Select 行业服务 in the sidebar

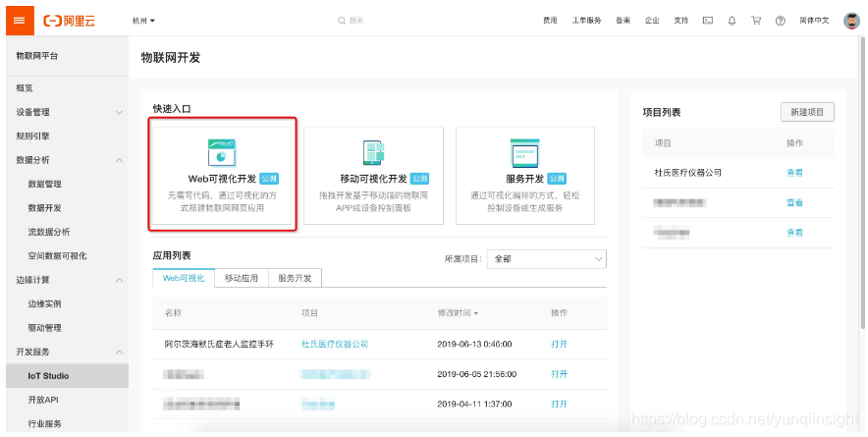45,423
